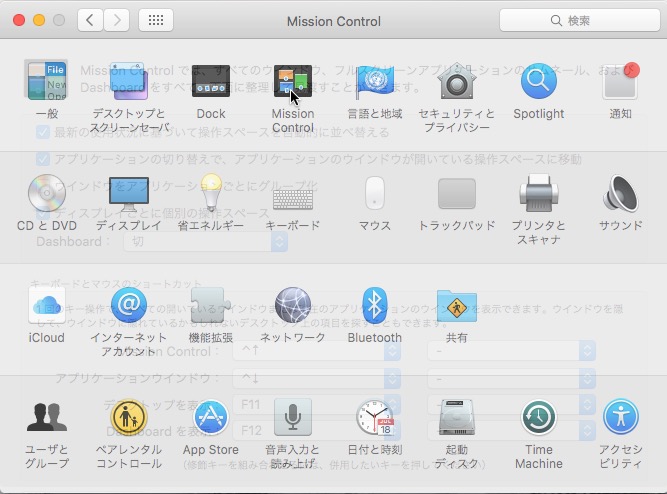667x494 pixels.
Task: Open the Dashboard 切 dropdown
Action: coord(205,242)
